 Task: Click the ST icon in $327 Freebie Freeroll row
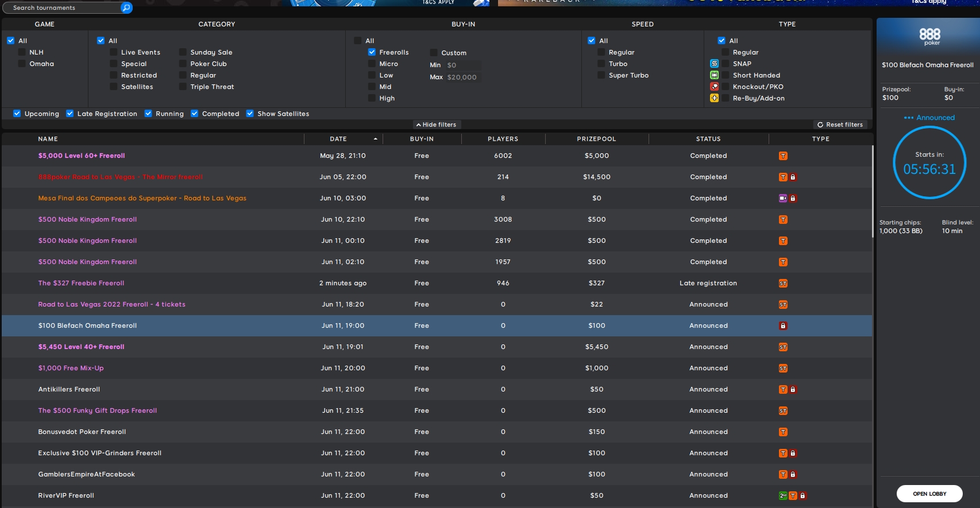[x=783, y=284]
